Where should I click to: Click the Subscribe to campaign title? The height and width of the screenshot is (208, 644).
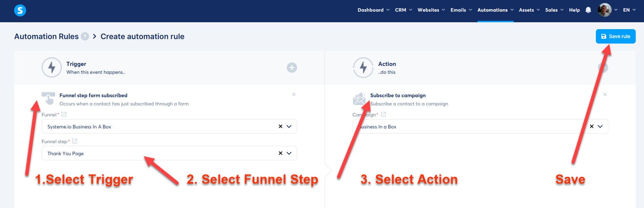[398, 95]
